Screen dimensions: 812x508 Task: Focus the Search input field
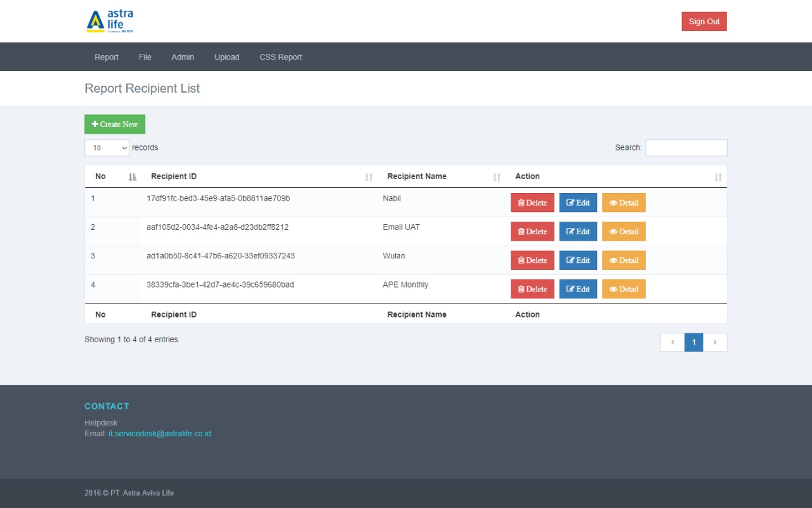click(686, 148)
